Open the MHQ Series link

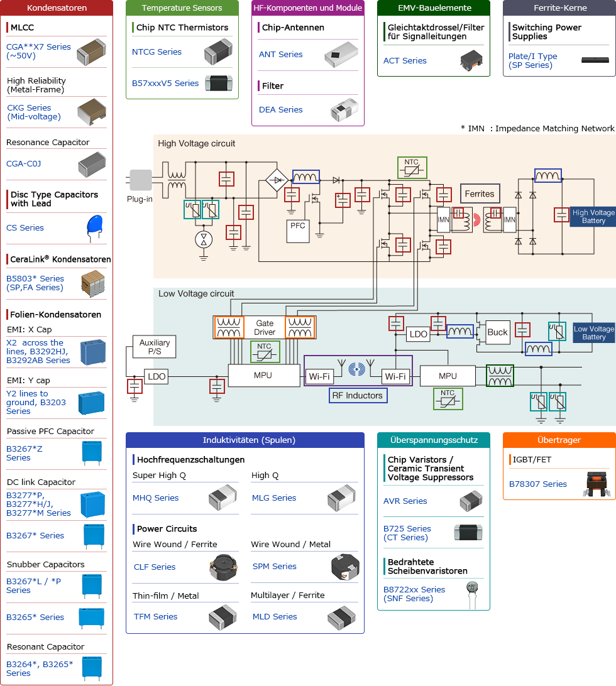tap(155, 498)
